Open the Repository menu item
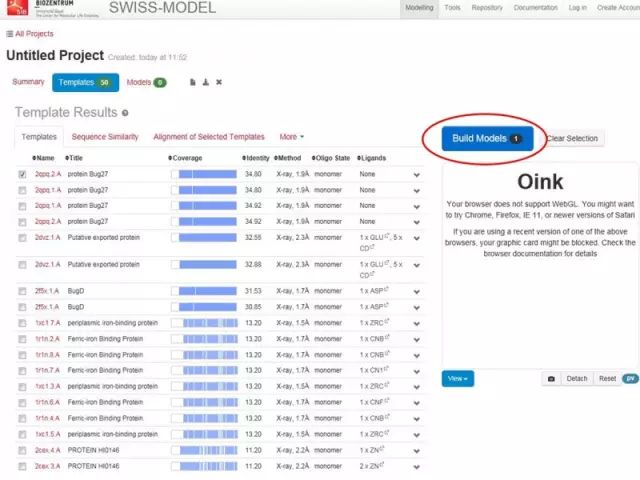The height and width of the screenshot is (480, 640). click(487, 8)
